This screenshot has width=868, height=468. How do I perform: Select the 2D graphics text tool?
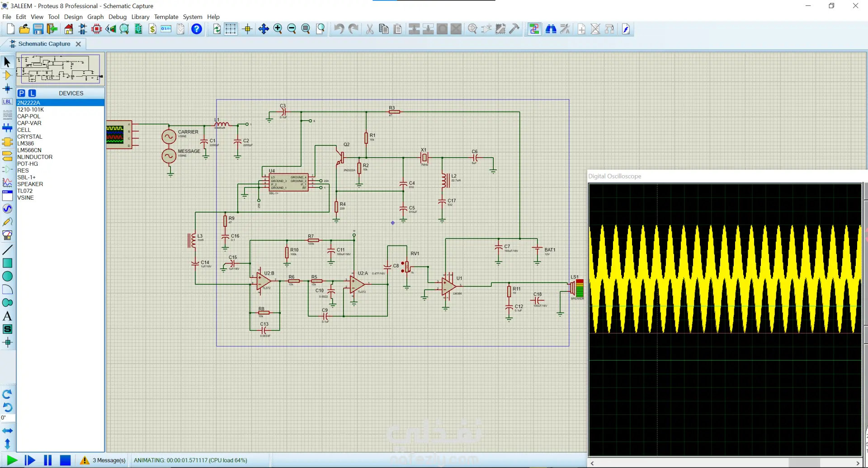tap(7, 316)
